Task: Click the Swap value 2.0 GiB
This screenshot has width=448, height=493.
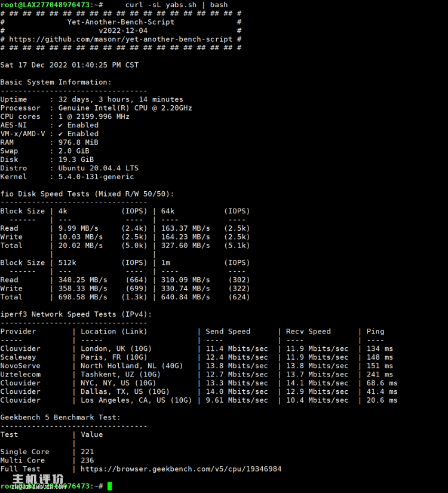Action: [74, 151]
